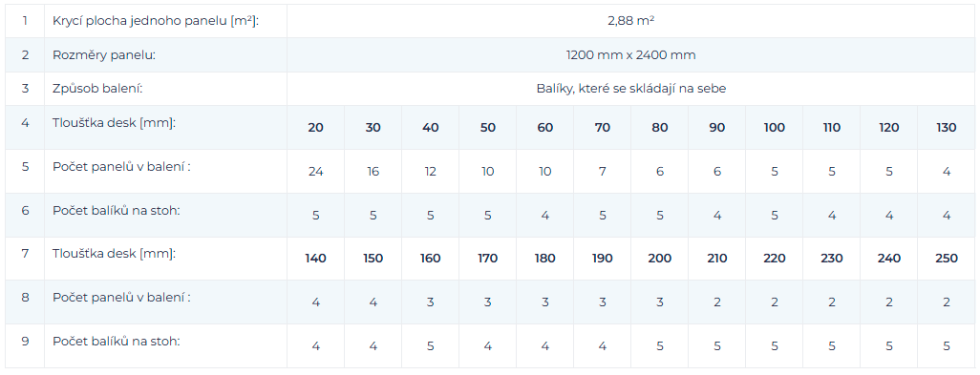
Task: Select the 1200 mm x 2400 mm dimensions cell
Action: (x=630, y=55)
